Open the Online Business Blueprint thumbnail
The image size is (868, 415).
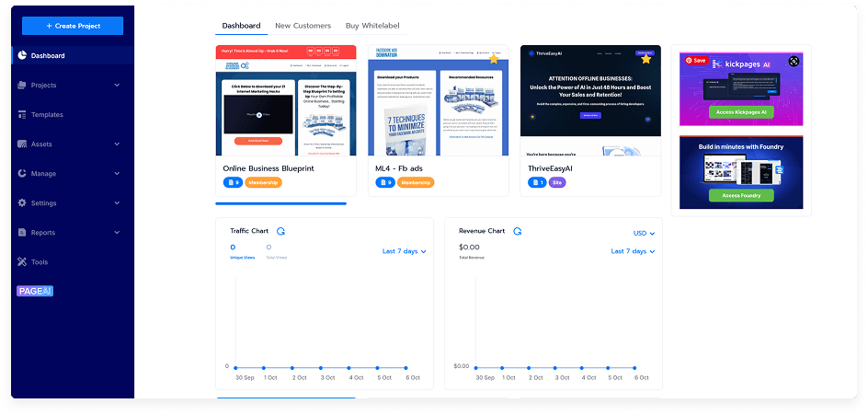(x=285, y=101)
